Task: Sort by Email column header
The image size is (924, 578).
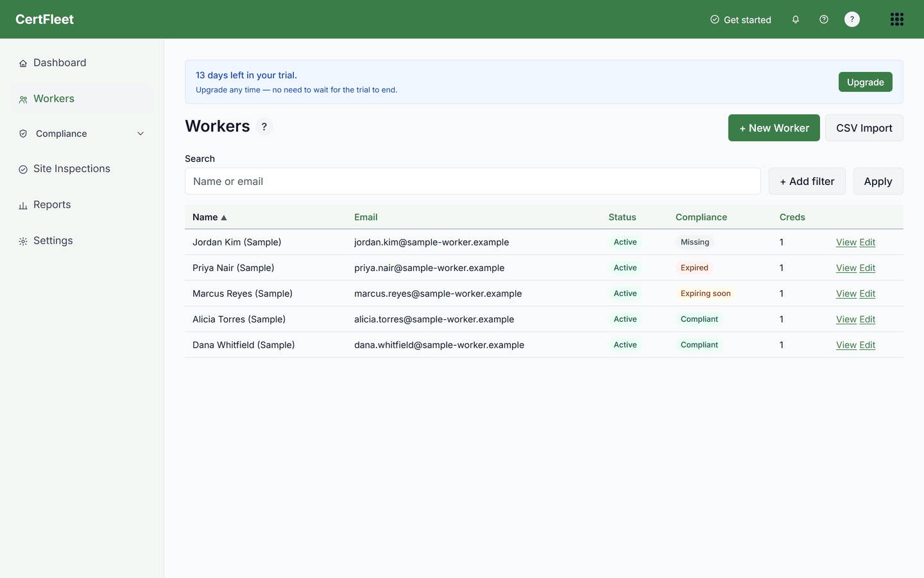Action: click(366, 217)
